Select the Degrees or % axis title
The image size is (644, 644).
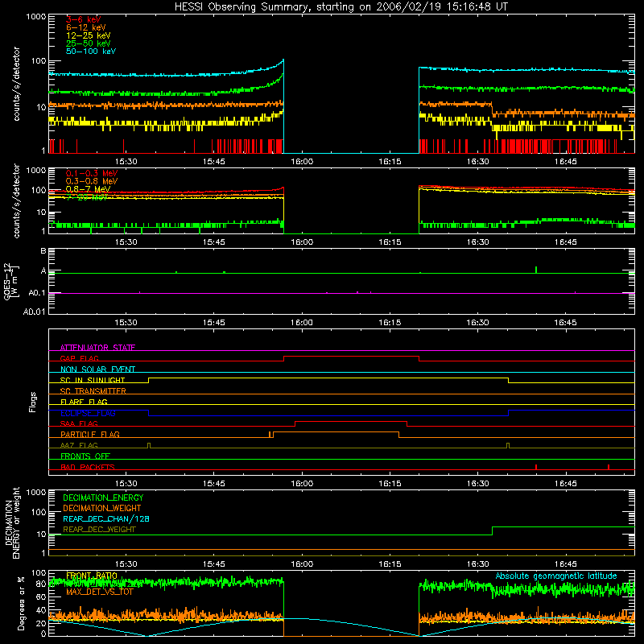pyautogui.click(x=21, y=603)
